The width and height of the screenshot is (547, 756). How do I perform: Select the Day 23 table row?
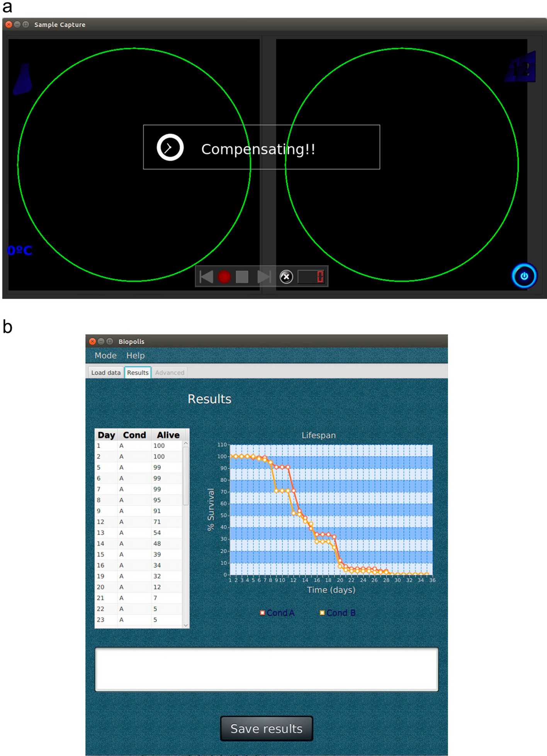[x=139, y=620]
